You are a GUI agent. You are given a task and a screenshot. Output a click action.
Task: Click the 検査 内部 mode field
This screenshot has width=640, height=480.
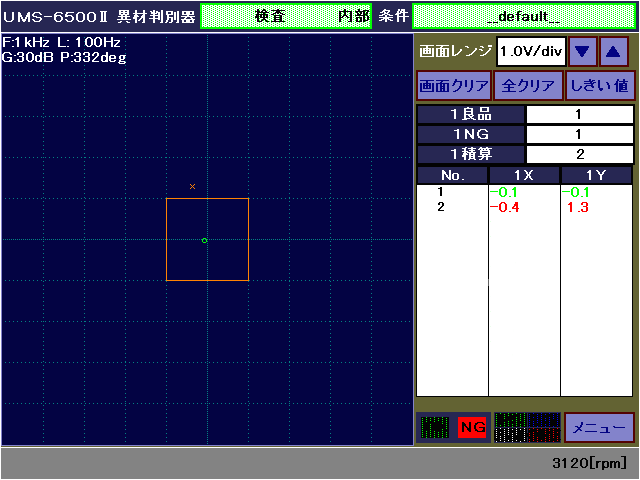(286, 16)
